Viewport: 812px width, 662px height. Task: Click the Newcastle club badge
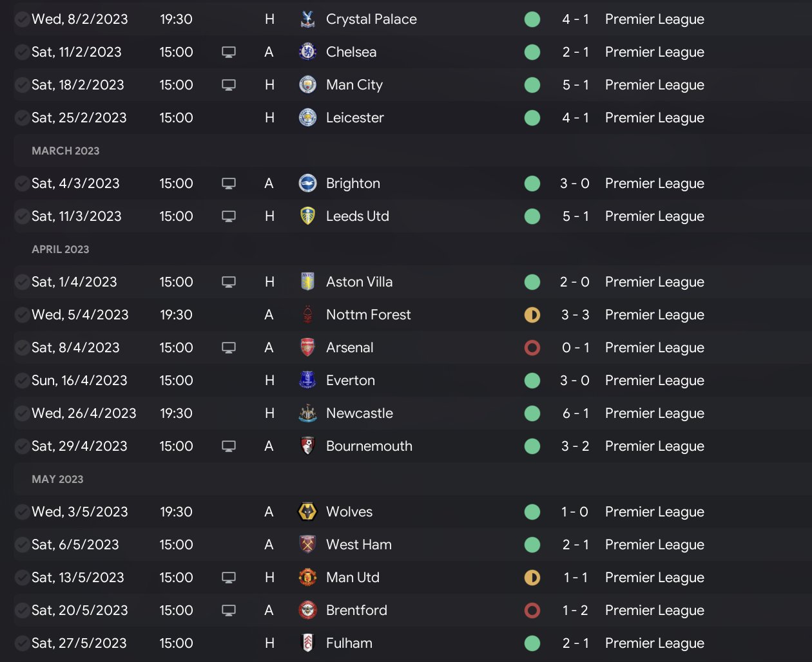click(307, 413)
